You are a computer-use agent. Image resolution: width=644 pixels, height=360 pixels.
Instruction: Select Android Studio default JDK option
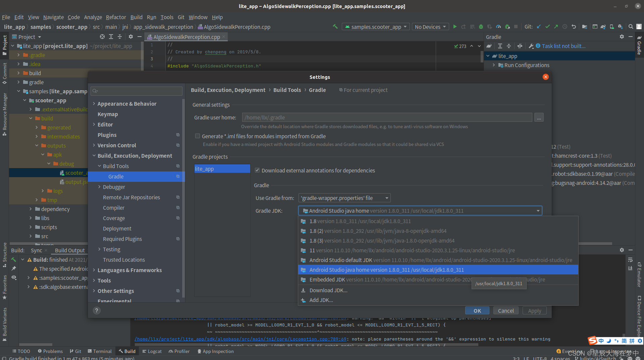point(438,260)
